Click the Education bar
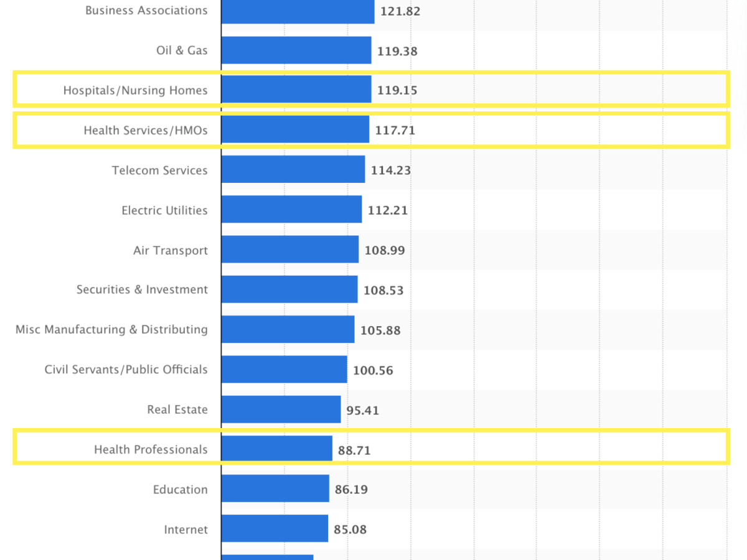747x560 pixels. pyautogui.click(x=275, y=488)
